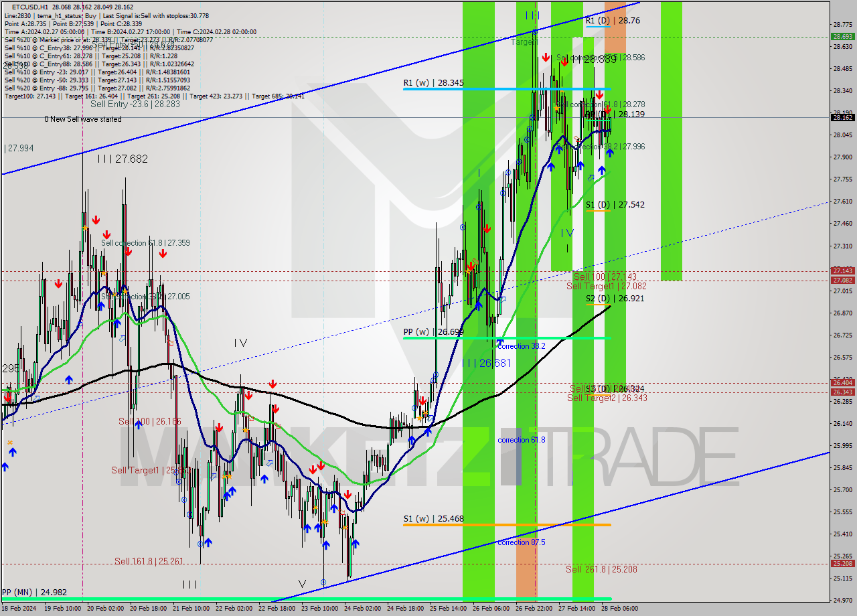Select the Sell 261.8 | 25.208 label
Screen dimensions: 857x616
(601, 569)
